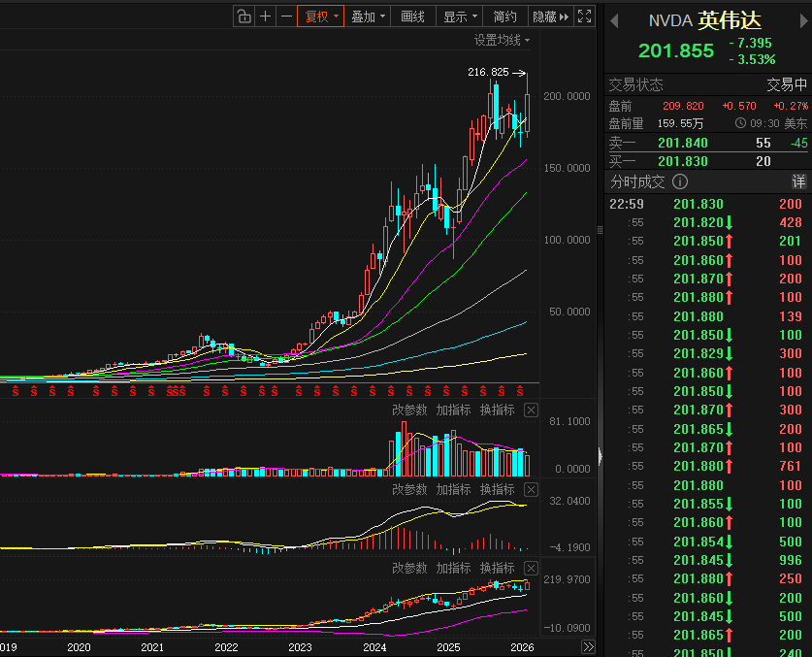Image resolution: width=812 pixels, height=657 pixels.
Task: Click the panel splitter handle beside chart
Action: pyautogui.click(x=600, y=230)
